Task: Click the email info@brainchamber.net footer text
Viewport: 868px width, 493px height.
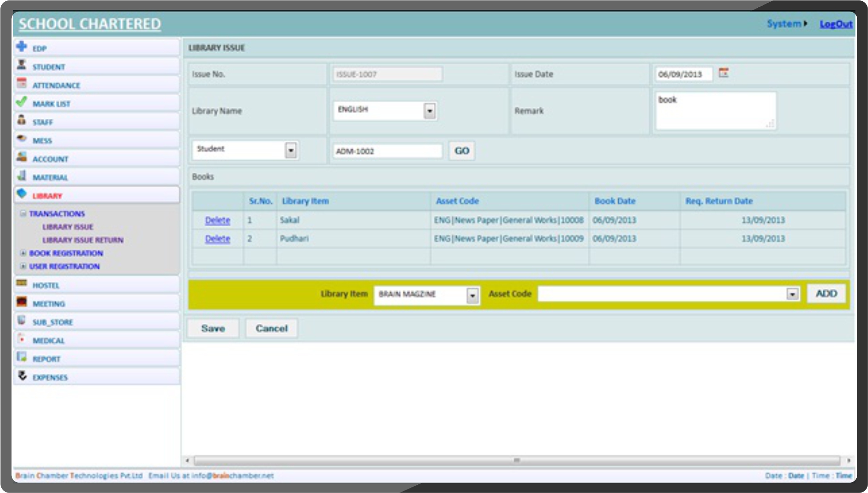Action: 232,476
